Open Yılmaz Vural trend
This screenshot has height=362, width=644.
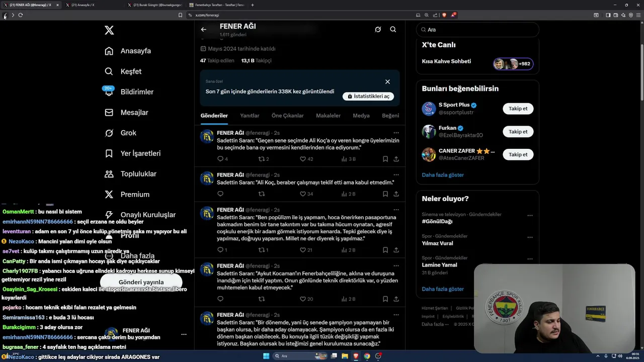point(437,243)
